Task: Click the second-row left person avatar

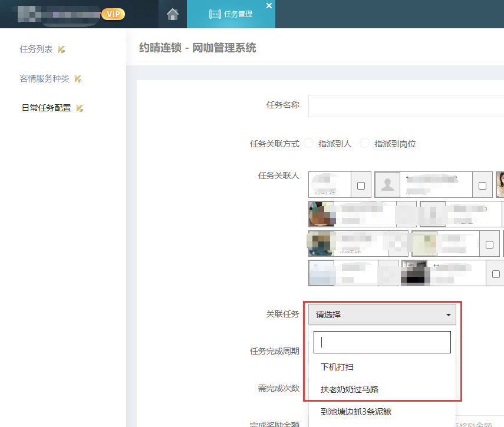Action: click(322, 214)
